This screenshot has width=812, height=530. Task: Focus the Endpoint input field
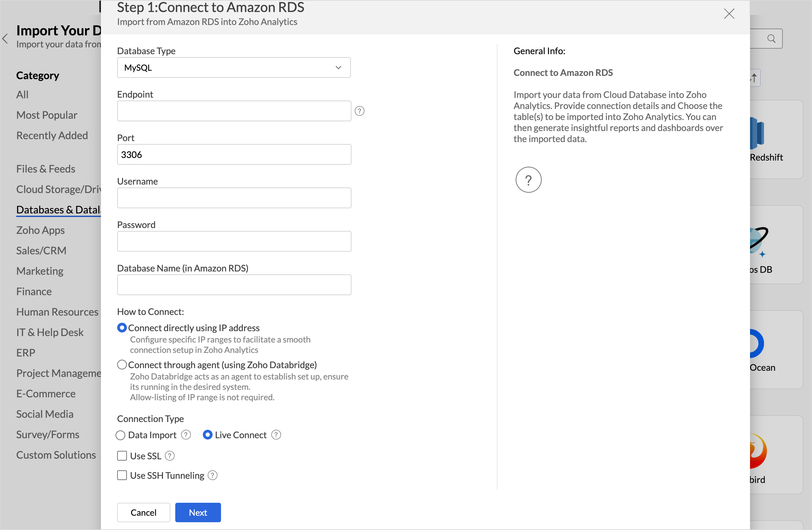pyautogui.click(x=234, y=111)
